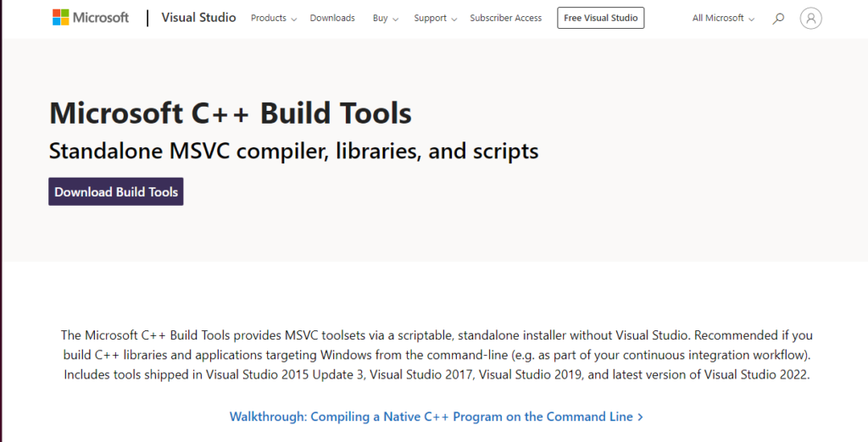Click the Microsoft four-square logo
868x442 pixels.
61,17
